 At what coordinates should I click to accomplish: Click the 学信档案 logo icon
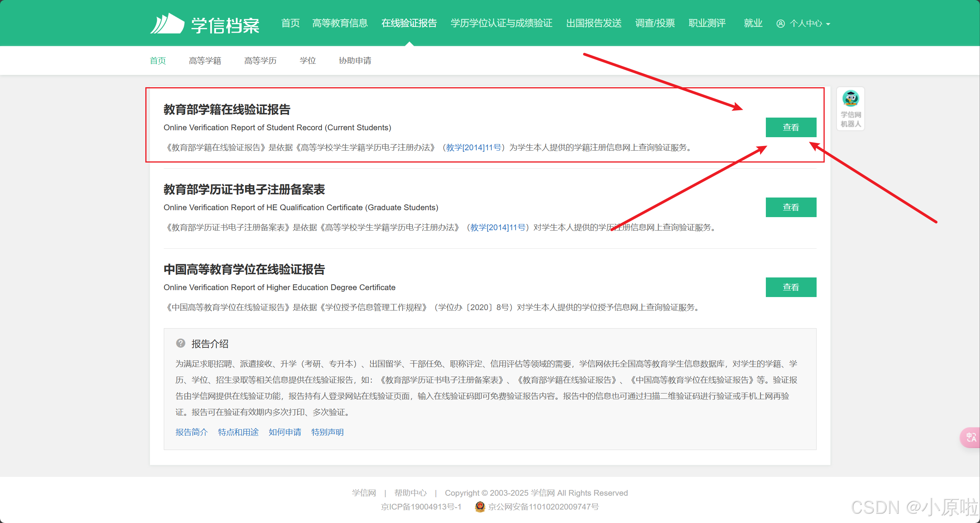(167, 24)
